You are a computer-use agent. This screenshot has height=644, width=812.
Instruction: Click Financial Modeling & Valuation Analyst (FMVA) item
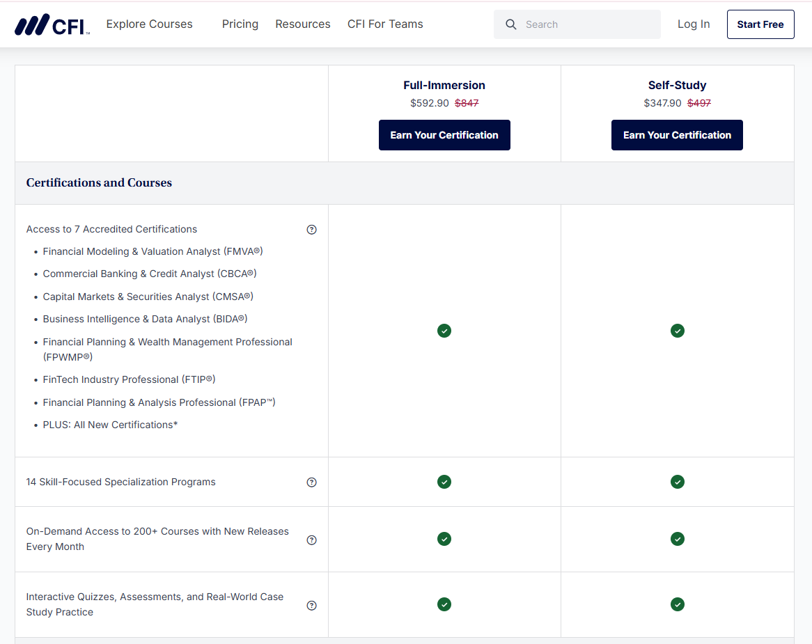153,251
